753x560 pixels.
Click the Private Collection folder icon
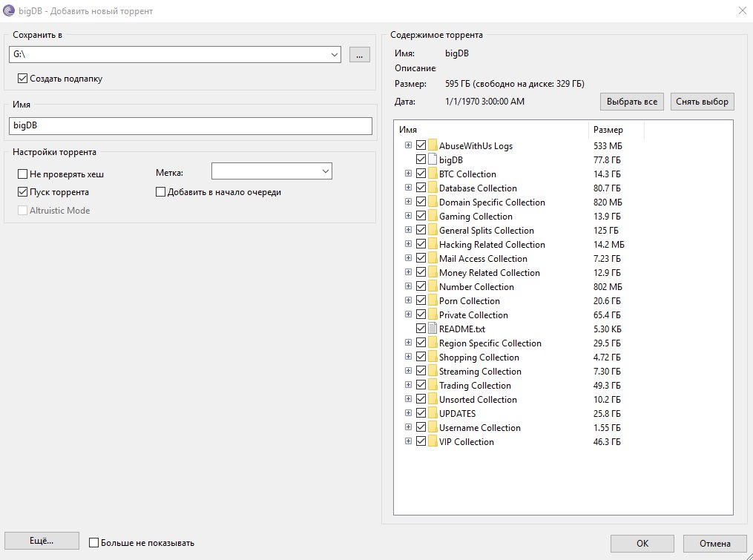433,314
